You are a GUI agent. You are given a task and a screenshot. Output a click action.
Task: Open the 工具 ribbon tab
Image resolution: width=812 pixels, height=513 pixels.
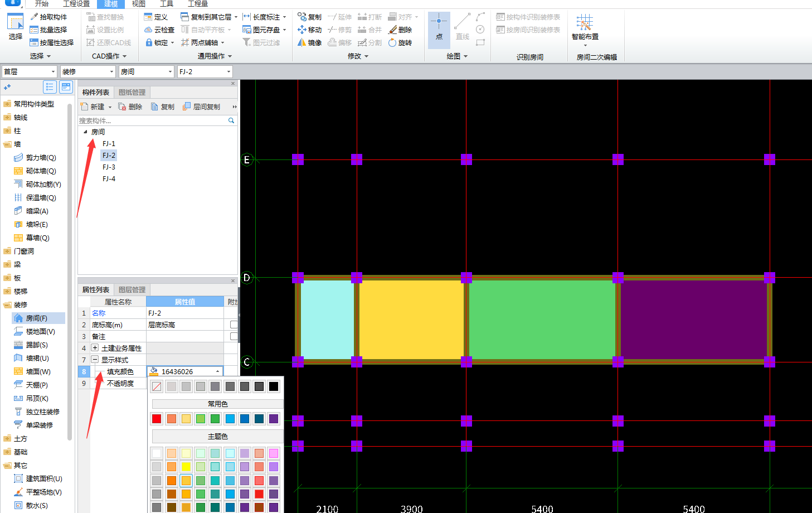coord(167,4)
